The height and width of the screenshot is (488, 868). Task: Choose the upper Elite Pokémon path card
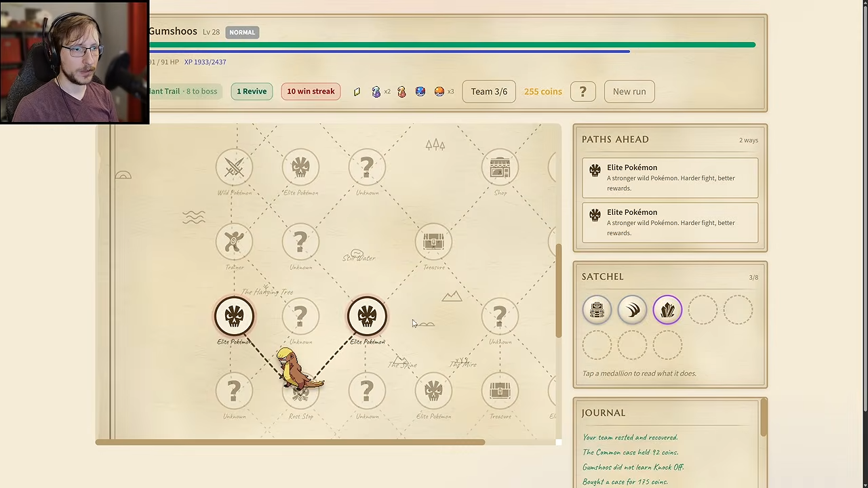tap(670, 178)
